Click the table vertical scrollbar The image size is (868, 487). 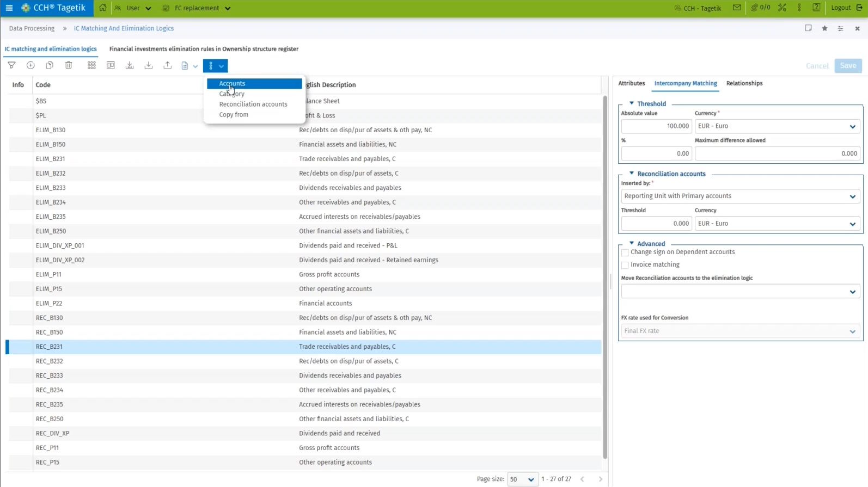(604, 272)
